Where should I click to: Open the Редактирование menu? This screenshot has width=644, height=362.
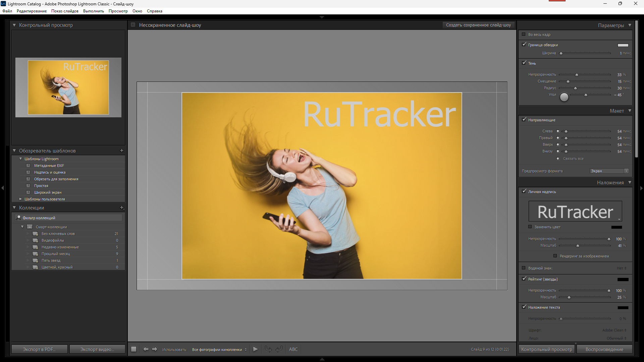[32, 11]
